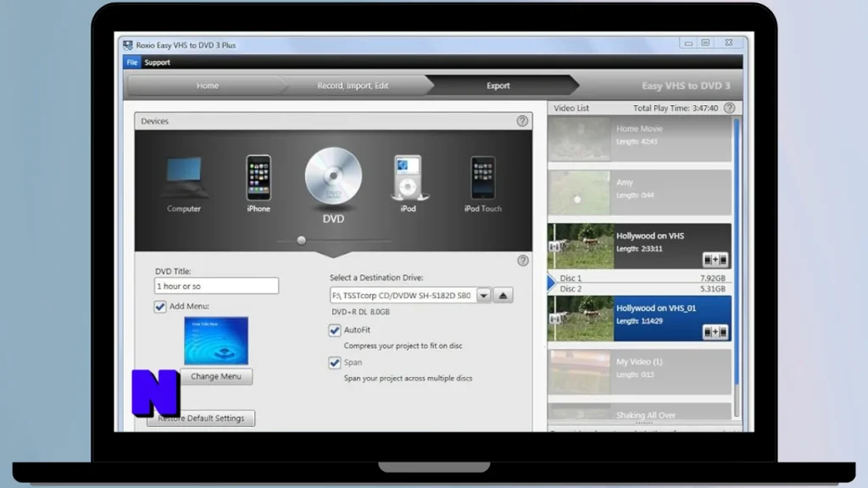Image resolution: width=868 pixels, height=488 pixels.
Task: Expand the Disc 1 marker arrow
Action: (551, 283)
